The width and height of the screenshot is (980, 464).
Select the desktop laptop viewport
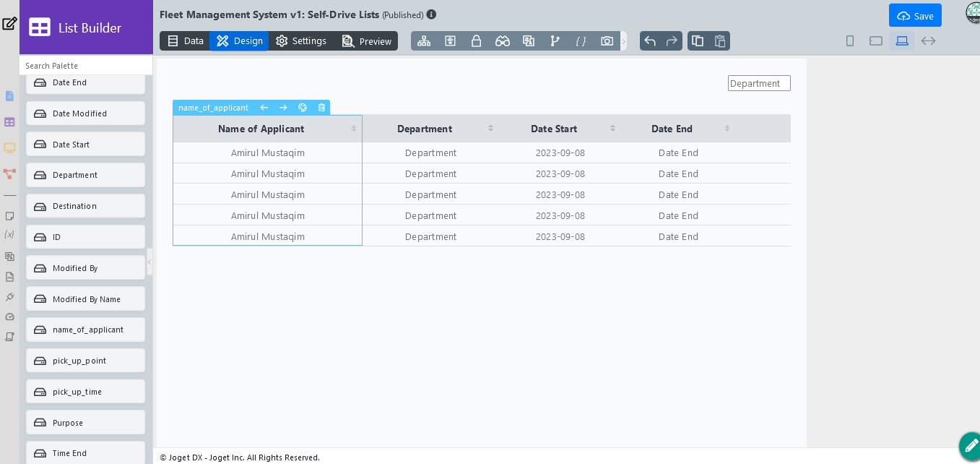click(x=902, y=41)
